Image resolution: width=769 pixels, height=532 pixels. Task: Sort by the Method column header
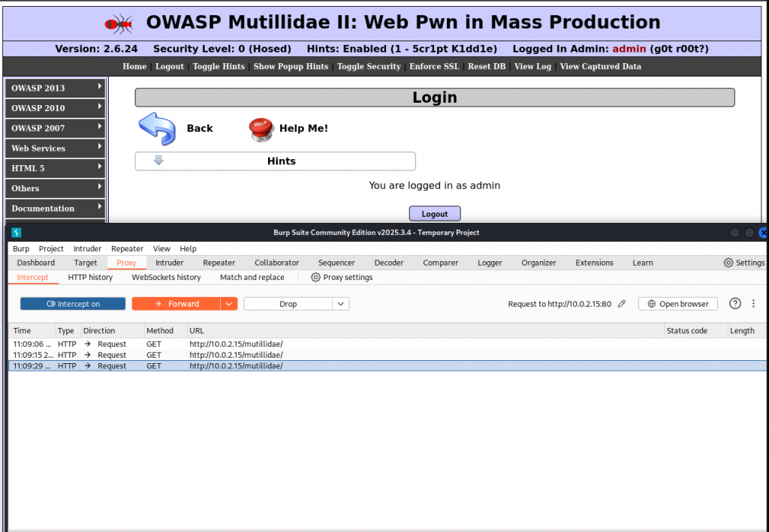(x=165, y=331)
